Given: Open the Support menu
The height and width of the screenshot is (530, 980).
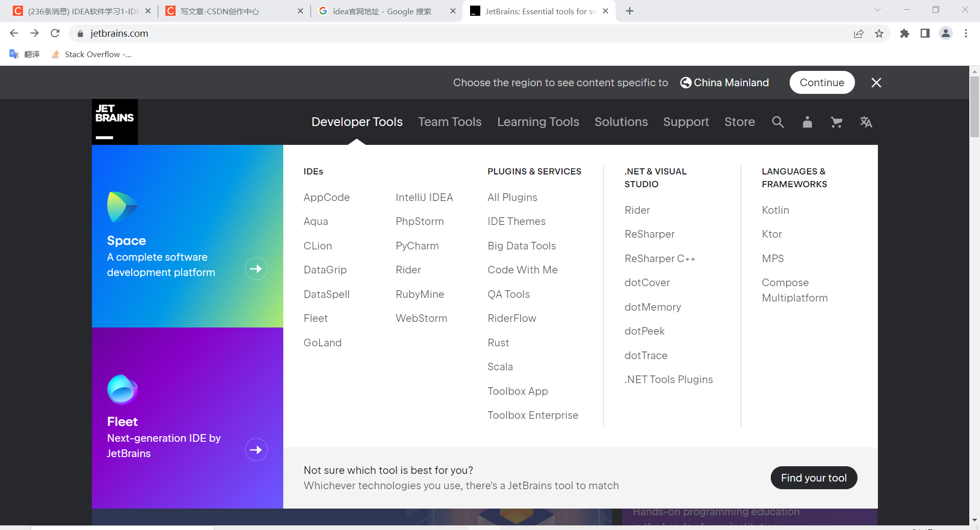Looking at the screenshot, I should 686,122.
